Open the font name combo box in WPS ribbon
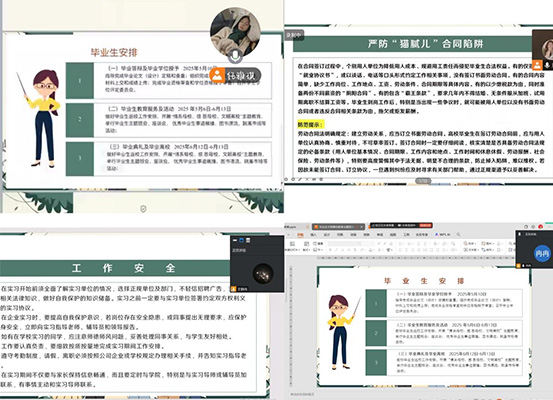The height and width of the screenshot is (400, 553). [x=344, y=244]
